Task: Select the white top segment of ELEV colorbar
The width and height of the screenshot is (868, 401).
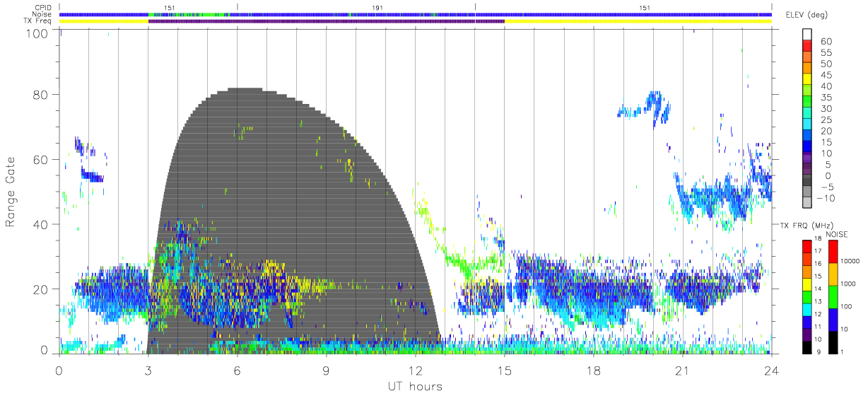Action: pyautogui.click(x=809, y=35)
